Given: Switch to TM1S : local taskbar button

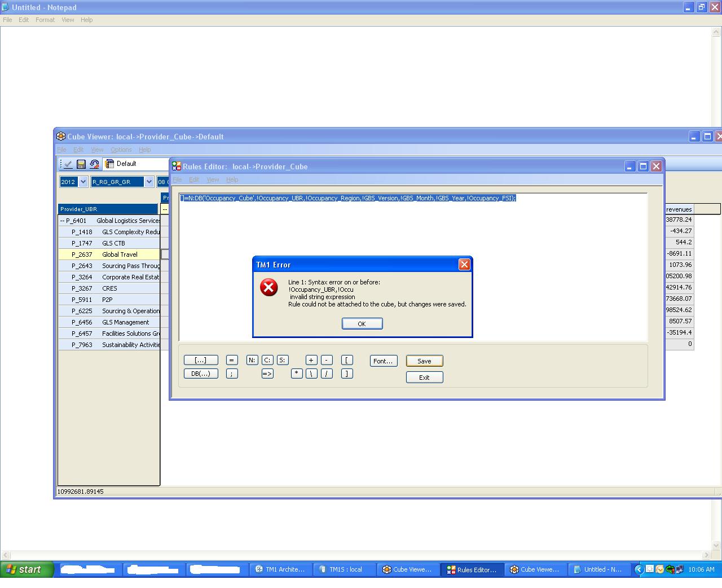Looking at the screenshot, I should coord(344,569).
